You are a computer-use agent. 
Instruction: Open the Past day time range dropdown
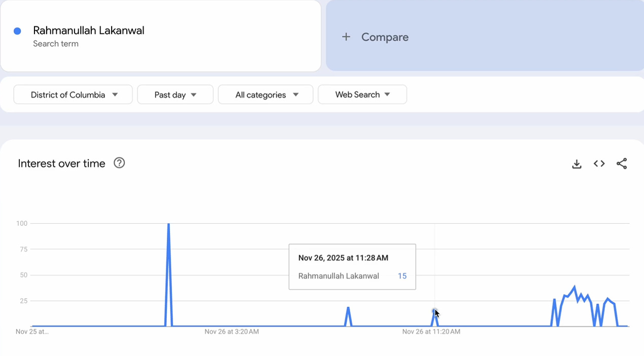[x=175, y=94]
